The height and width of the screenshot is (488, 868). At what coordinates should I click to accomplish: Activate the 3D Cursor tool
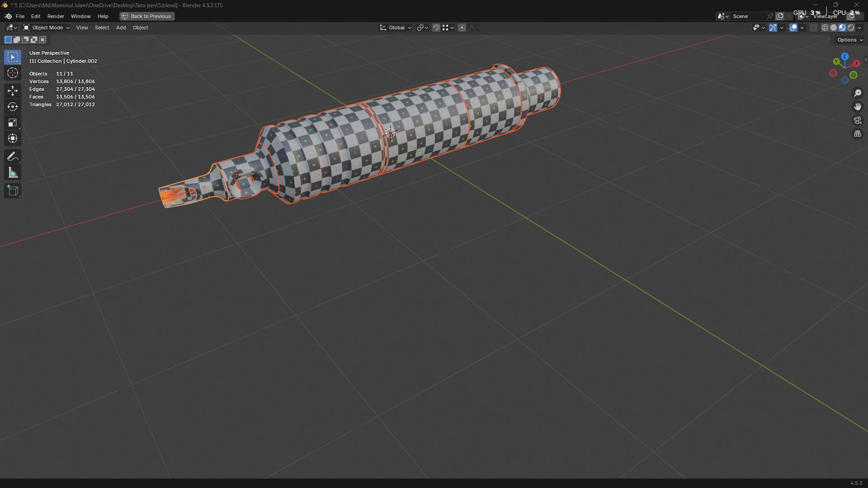tap(13, 73)
